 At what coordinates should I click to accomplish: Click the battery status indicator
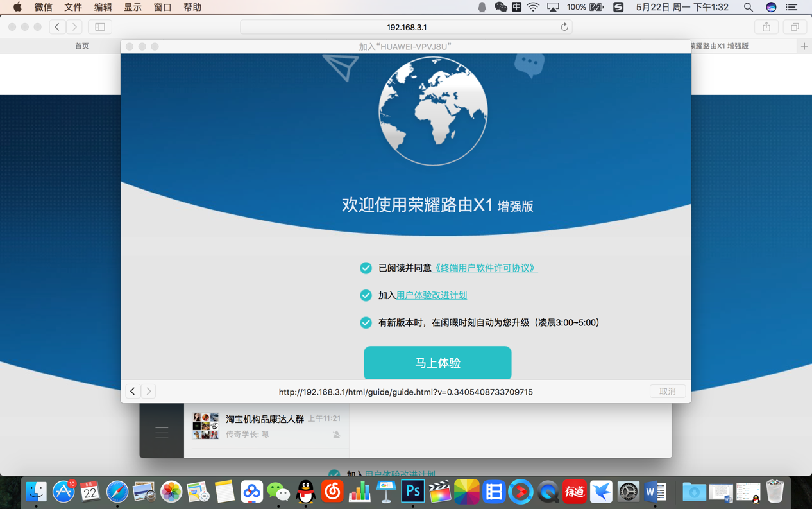(x=585, y=7)
